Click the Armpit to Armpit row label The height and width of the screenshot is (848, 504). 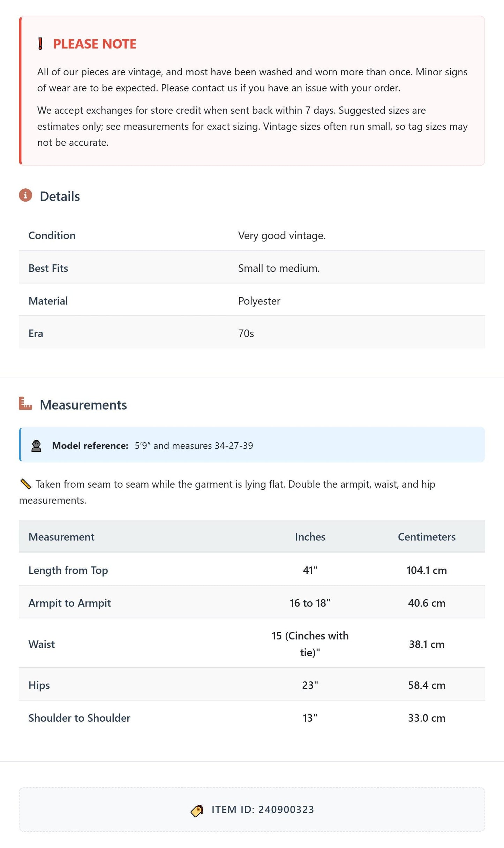(x=70, y=603)
